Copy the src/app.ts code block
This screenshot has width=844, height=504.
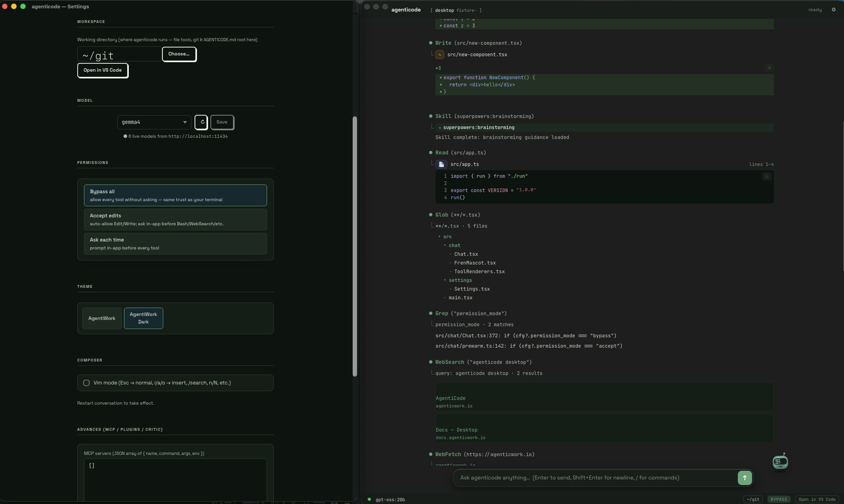coord(767,177)
